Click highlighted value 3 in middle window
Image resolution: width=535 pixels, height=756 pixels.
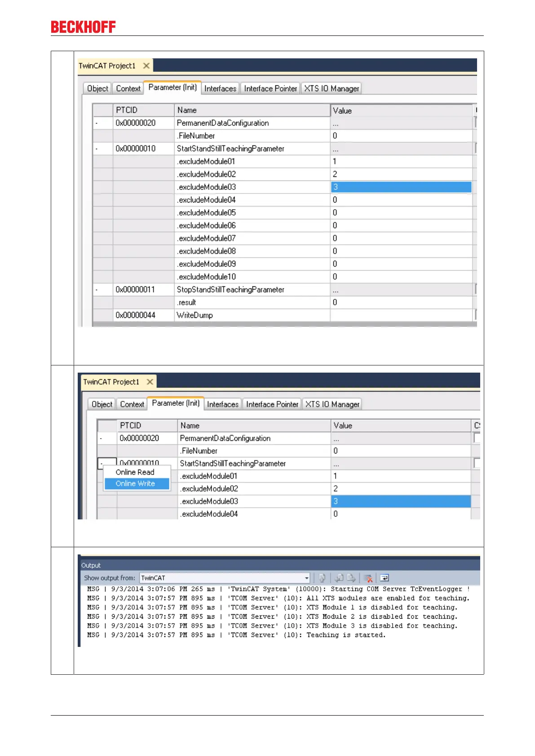401,501
